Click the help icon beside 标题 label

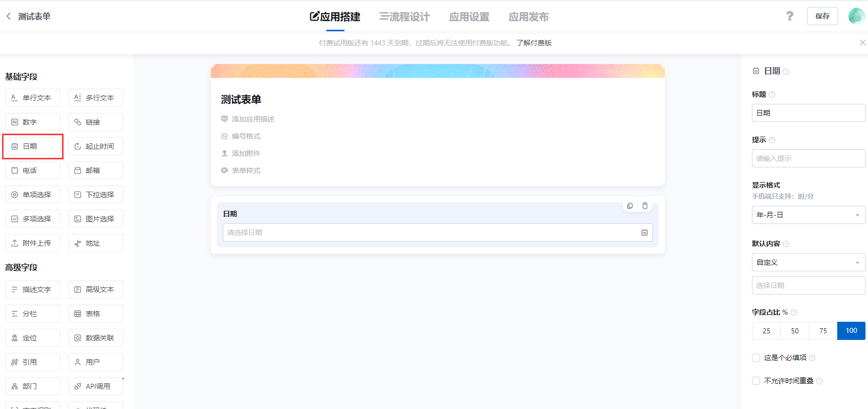pyautogui.click(x=772, y=95)
